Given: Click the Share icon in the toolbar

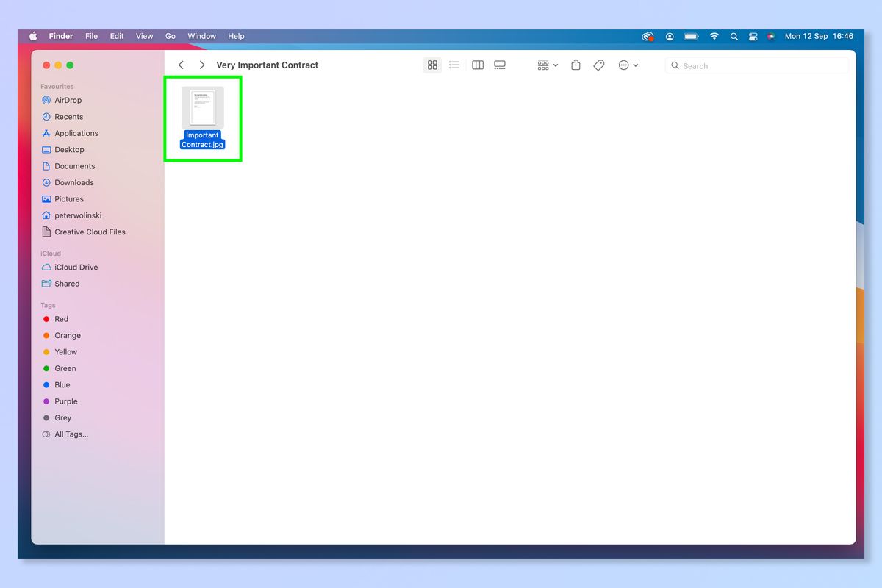Looking at the screenshot, I should coord(576,65).
